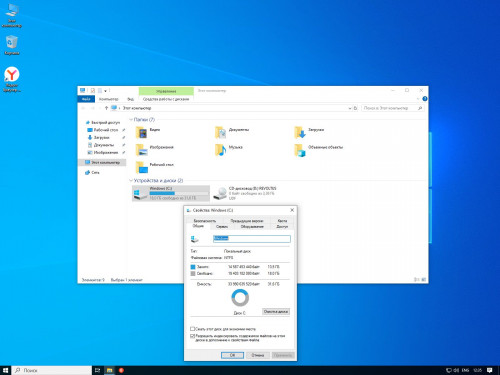Switch to the Сервис tab

222,227
